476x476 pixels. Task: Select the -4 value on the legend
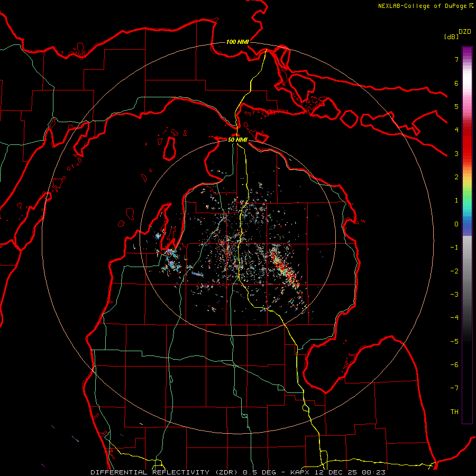point(454,318)
